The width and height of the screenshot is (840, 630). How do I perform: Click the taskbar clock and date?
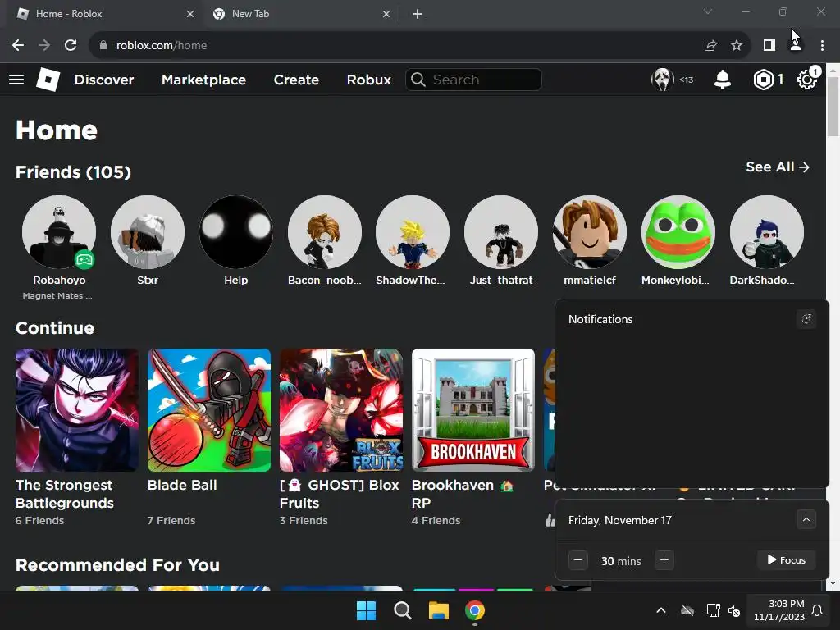[779, 610]
